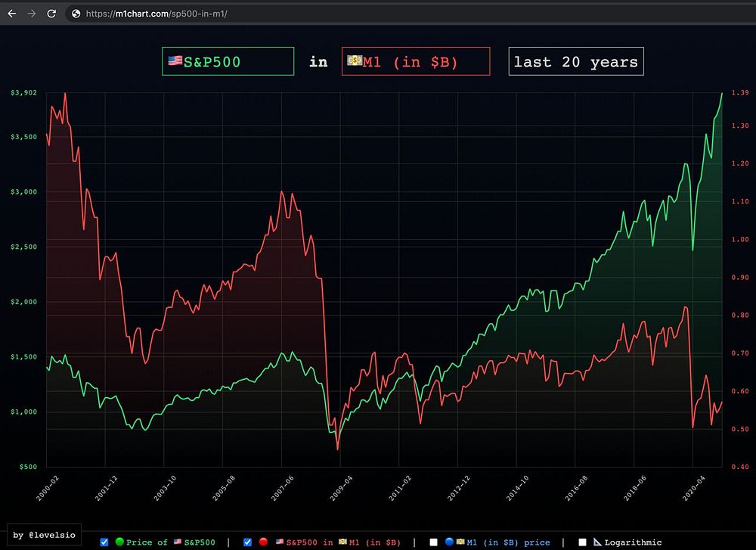Click the 1.30 right axis label
Screen dimensions: 756x550
(740, 126)
